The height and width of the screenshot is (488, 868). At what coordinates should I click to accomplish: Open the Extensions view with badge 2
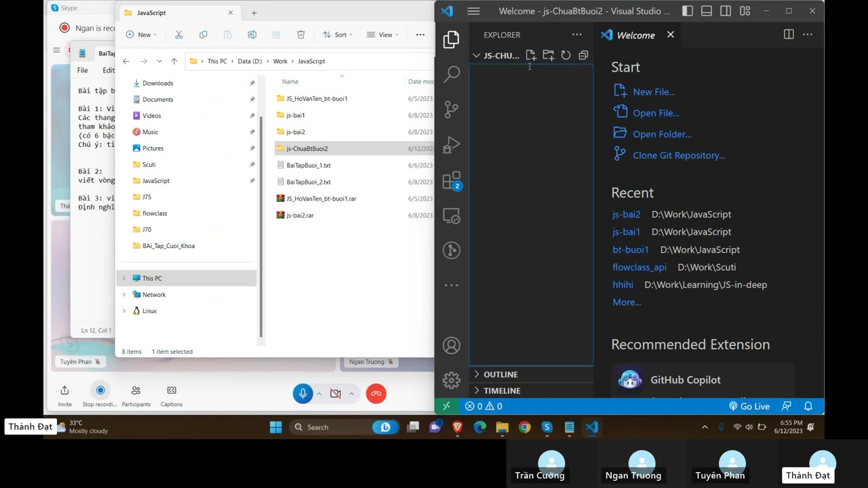[x=451, y=180]
